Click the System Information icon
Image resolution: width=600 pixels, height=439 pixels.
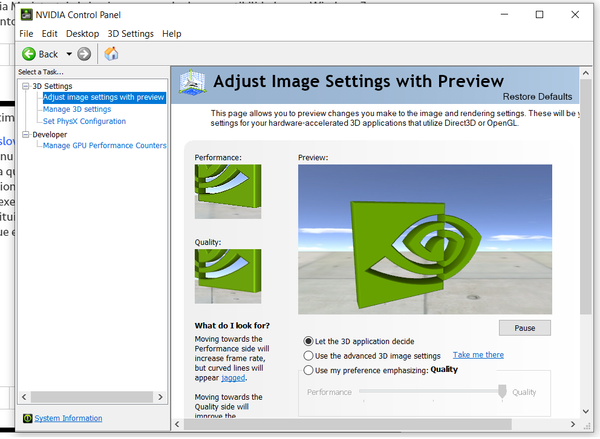click(27, 418)
